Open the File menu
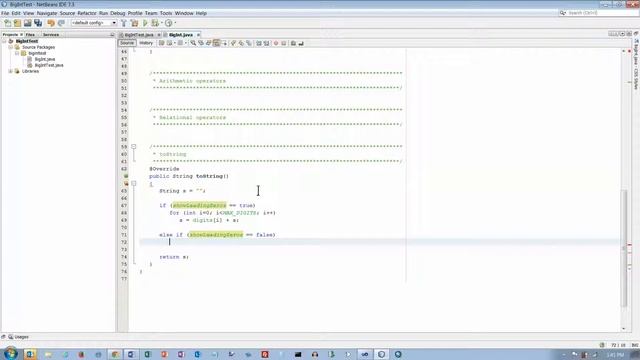The height and width of the screenshot is (360, 640). (5, 13)
